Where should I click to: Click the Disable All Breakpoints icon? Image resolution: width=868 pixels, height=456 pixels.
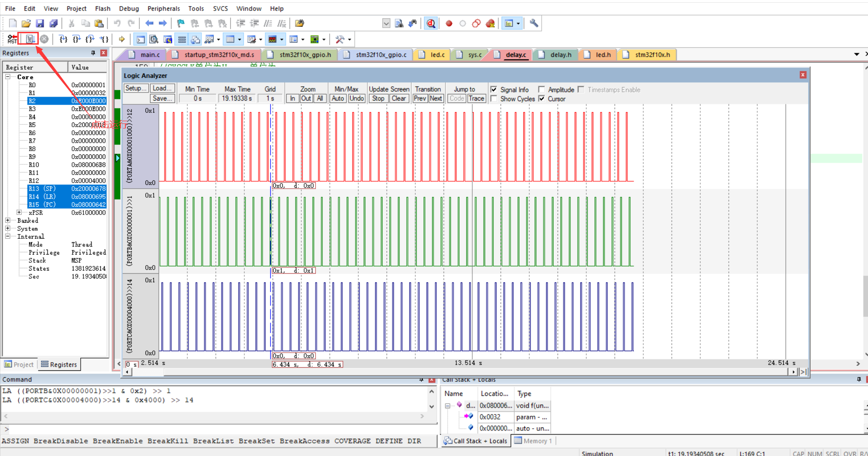tap(476, 23)
